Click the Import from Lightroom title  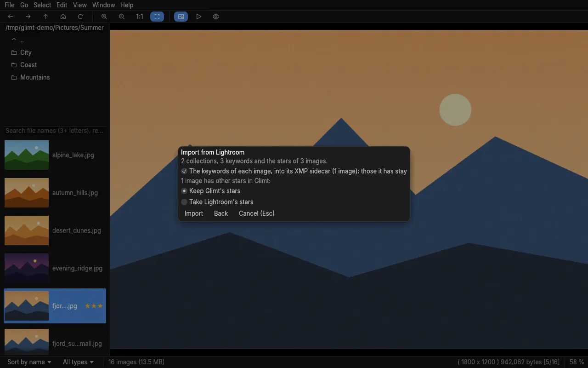click(213, 152)
